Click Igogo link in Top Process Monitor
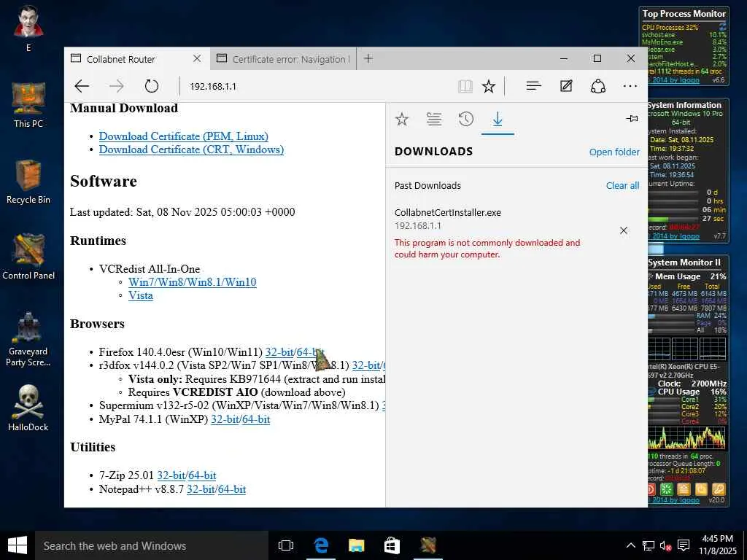Viewport: 747px width, 560px height. click(x=676, y=80)
